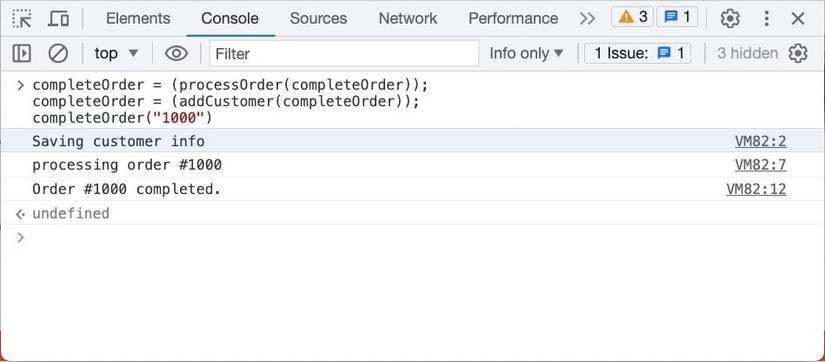
Task: Switch to the Elements tab
Action: coord(138,18)
